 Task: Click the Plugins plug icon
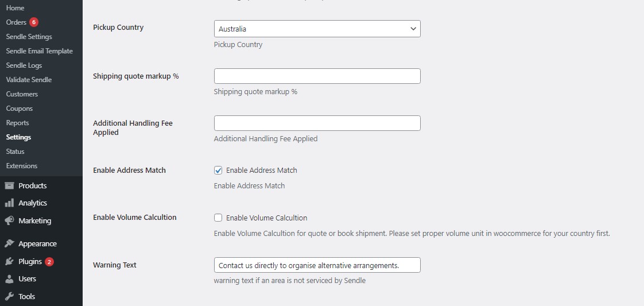coord(9,261)
